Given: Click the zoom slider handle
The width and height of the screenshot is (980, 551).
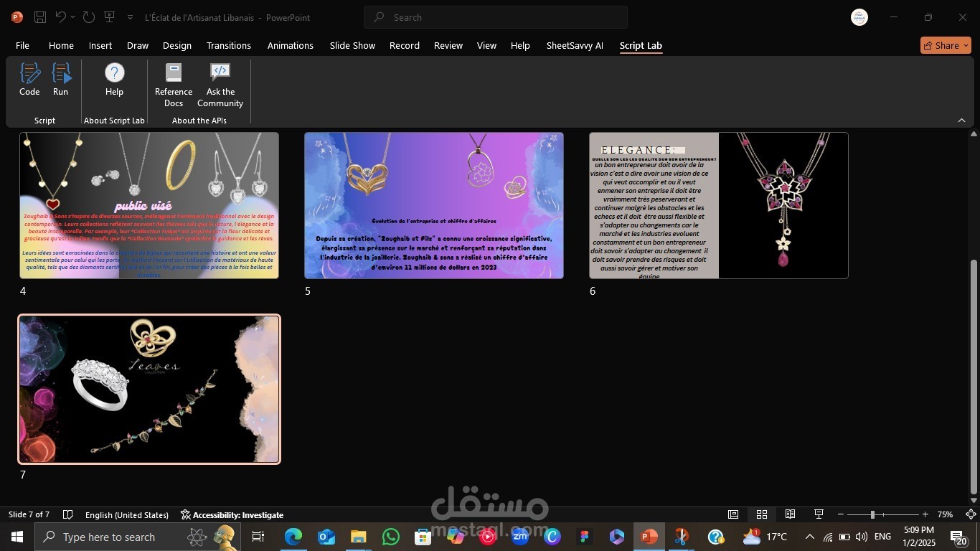Looking at the screenshot, I should [872, 514].
